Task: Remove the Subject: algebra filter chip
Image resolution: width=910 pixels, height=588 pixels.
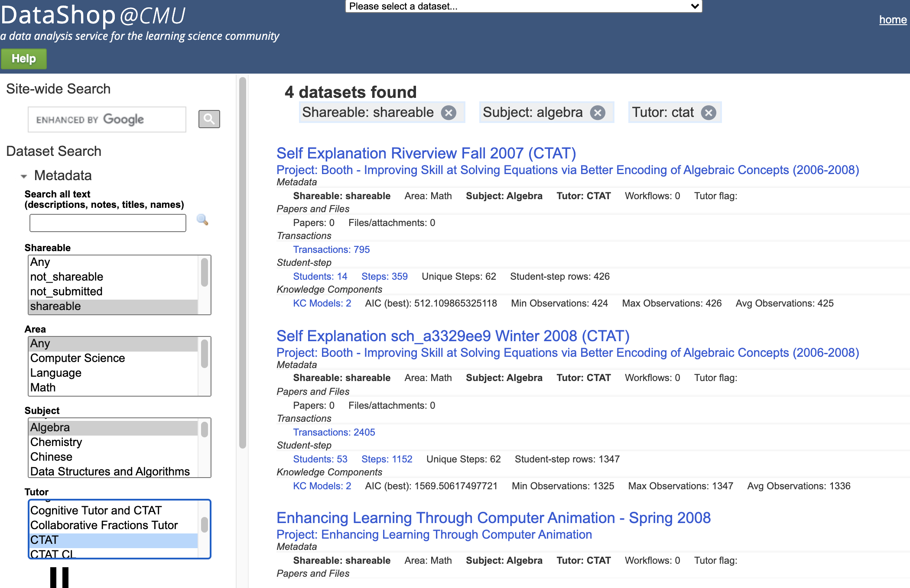Action: coord(598,113)
